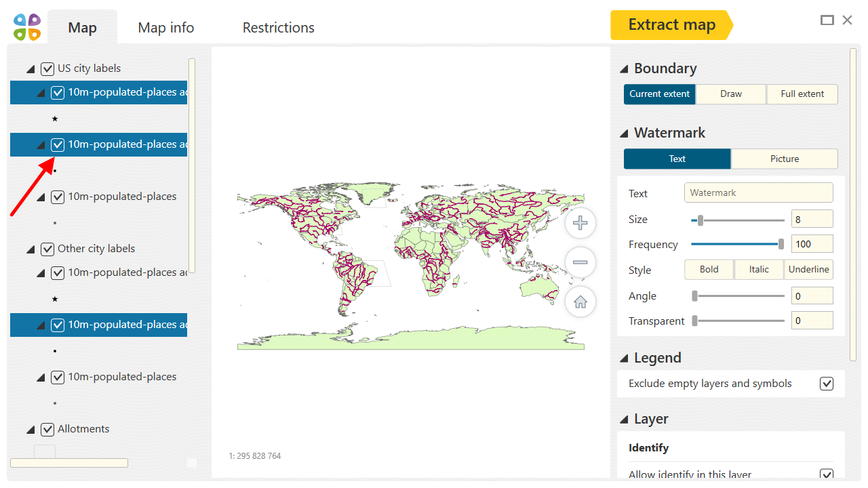868x488 pixels.
Task: Open the Restrictions tab
Action: tap(279, 28)
